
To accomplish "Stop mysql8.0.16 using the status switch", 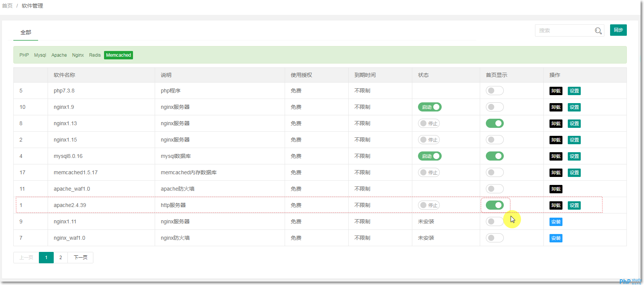I will pos(429,156).
